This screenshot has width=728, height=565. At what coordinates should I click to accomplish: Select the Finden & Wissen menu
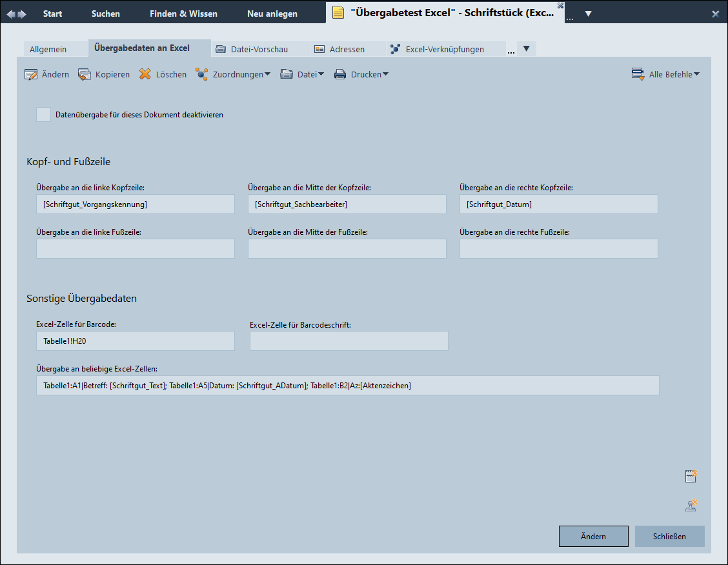183,14
